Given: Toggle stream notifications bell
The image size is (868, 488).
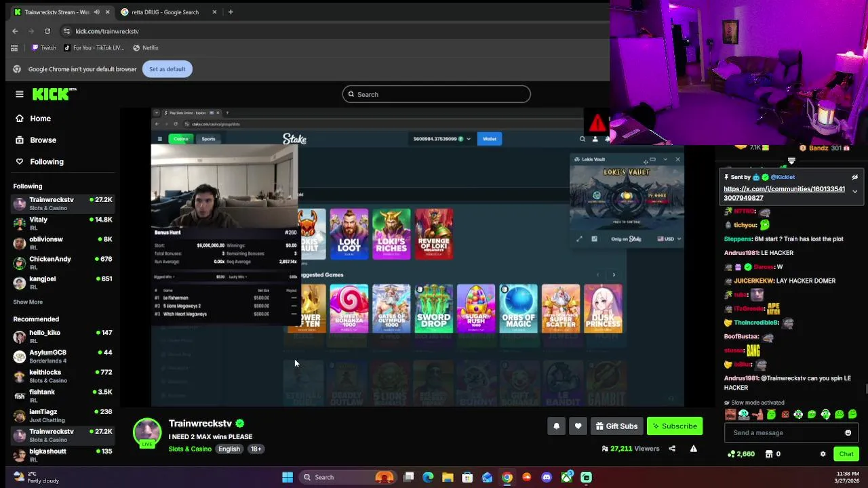Looking at the screenshot, I should click(556, 426).
